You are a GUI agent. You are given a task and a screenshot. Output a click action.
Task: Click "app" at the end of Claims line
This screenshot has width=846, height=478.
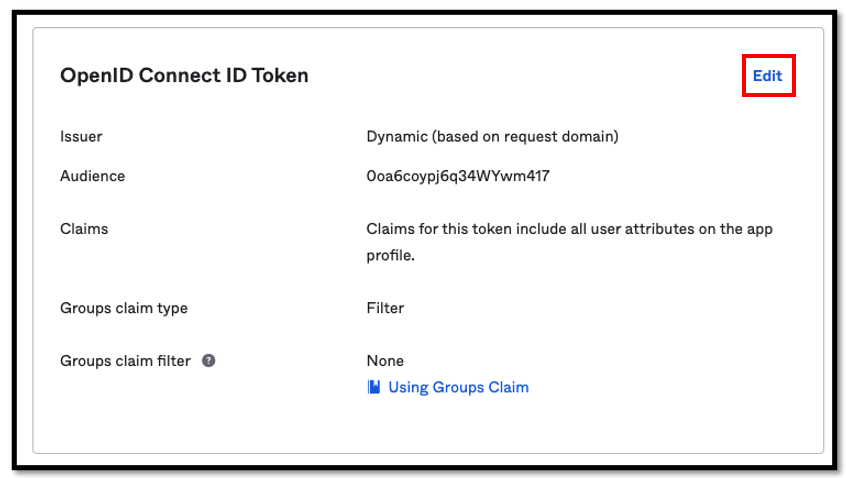click(x=757, y=229)
